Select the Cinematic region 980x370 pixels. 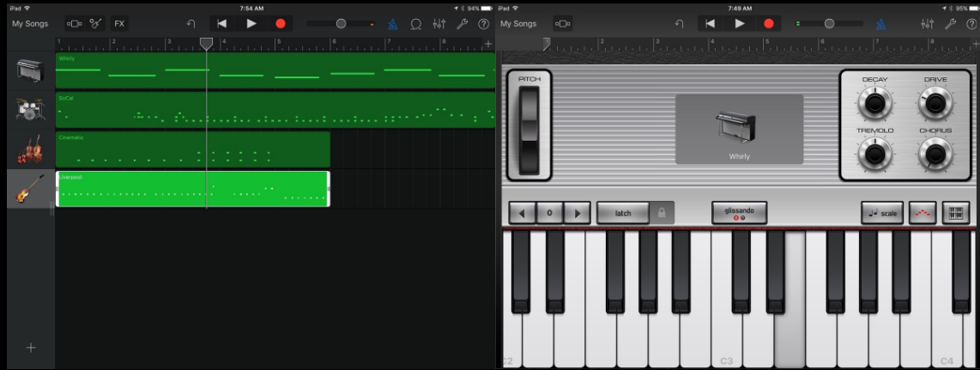click(x=192, y=149)
